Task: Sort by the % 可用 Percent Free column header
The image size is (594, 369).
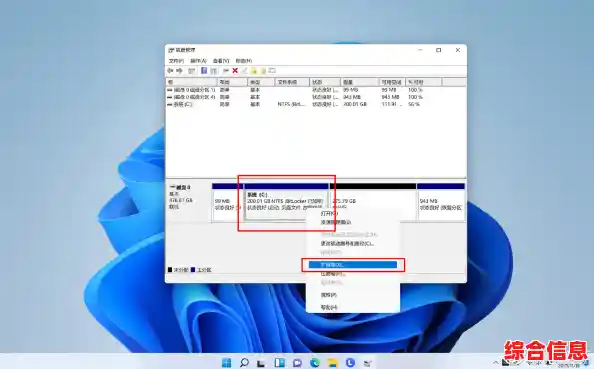Action: [x=424, y=82]
